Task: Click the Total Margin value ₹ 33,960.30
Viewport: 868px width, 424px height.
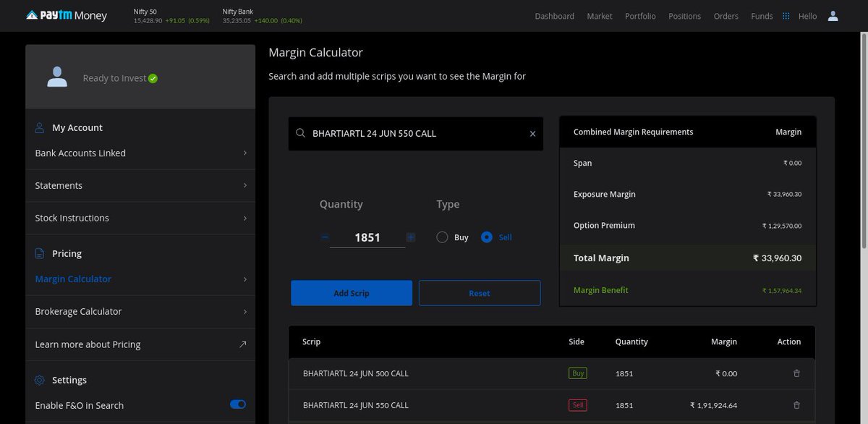Action: pyautogui.click(x=777, y=258)
